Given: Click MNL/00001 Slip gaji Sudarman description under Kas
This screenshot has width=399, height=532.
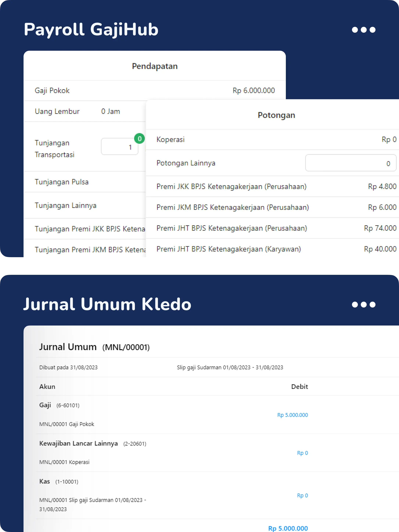Looking at the screenshot, I should coord(93,504).
